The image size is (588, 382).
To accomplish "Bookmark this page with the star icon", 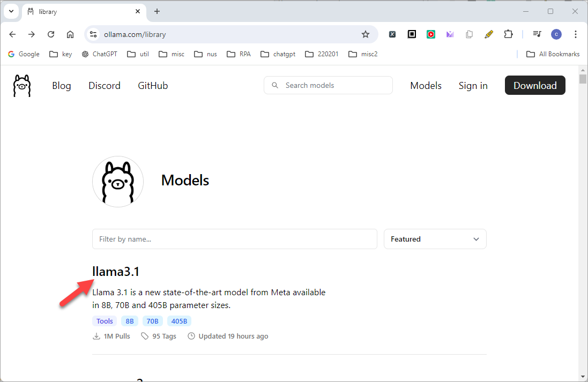I will tap(365, 34).
